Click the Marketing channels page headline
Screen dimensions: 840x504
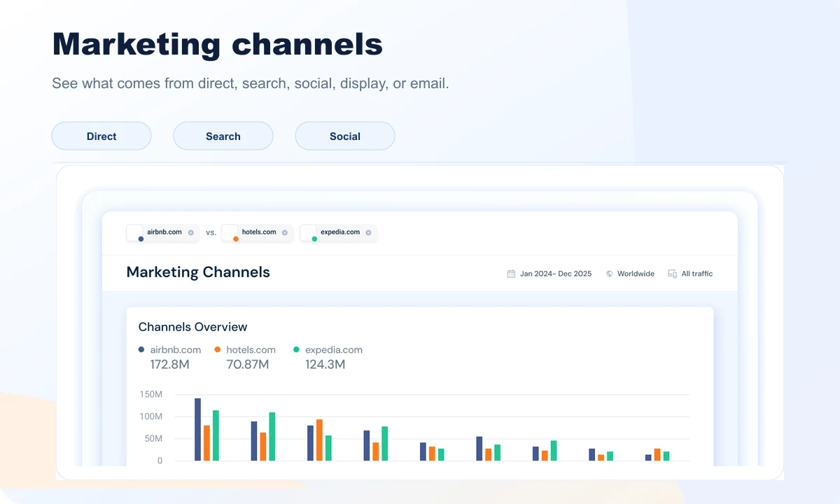(x=218, y=44)
